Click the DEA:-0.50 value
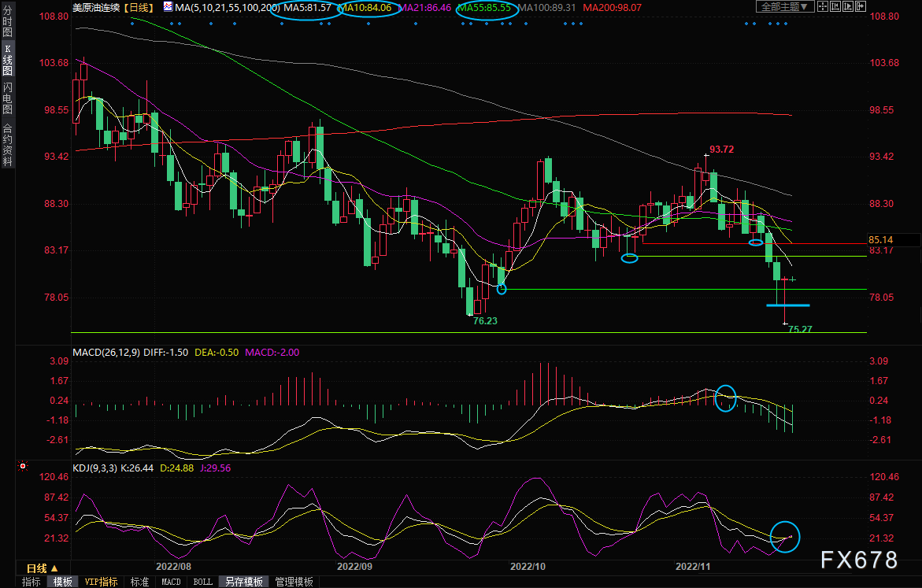Screen dimensions: 922x588 tap(217, 352)
